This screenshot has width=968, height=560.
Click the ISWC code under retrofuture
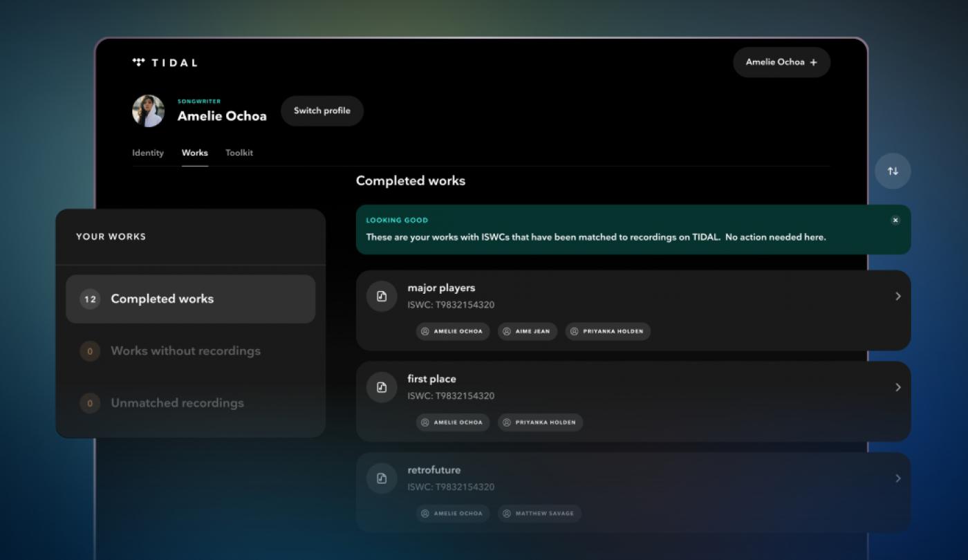pos(451,487)
